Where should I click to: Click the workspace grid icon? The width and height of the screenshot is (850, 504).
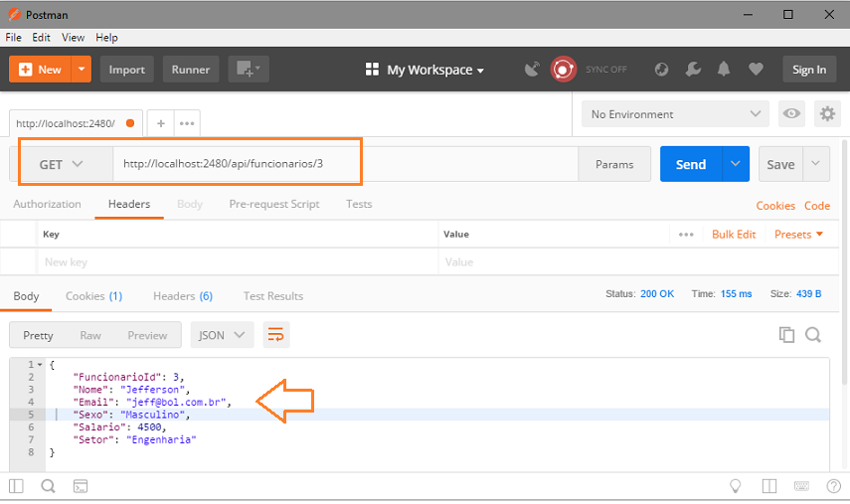tap(372, 70)
